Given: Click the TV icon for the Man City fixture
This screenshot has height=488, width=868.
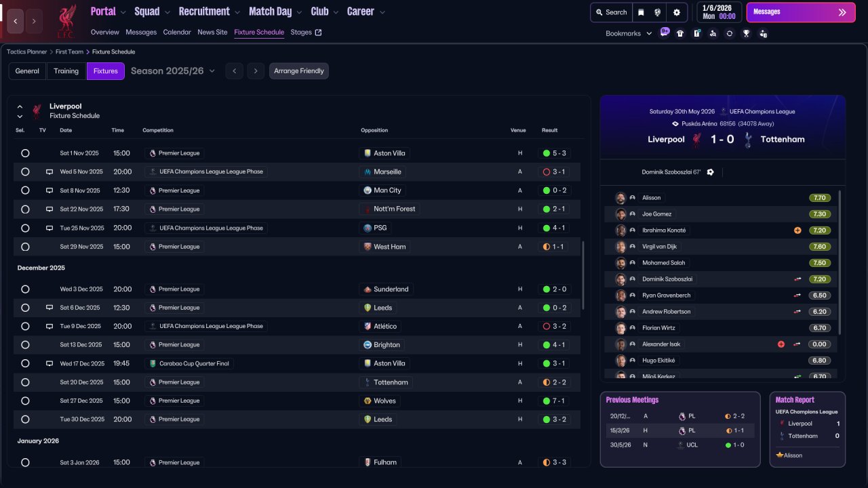Looking at the screenshot, I should tap(50, 190).
